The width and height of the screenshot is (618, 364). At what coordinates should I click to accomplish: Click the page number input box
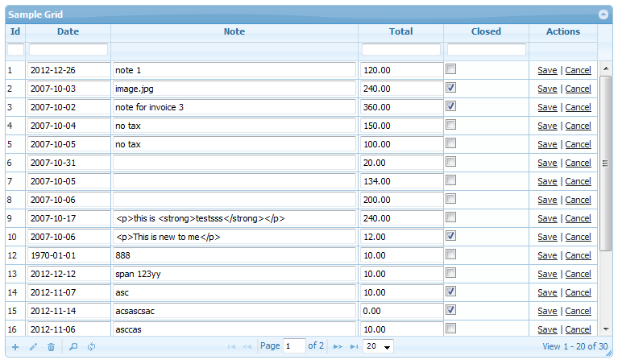(x=294, y=346)
